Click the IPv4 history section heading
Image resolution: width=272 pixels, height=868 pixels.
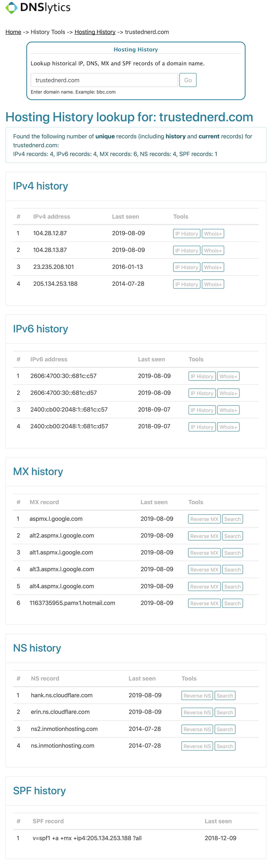tap(40, 186)
